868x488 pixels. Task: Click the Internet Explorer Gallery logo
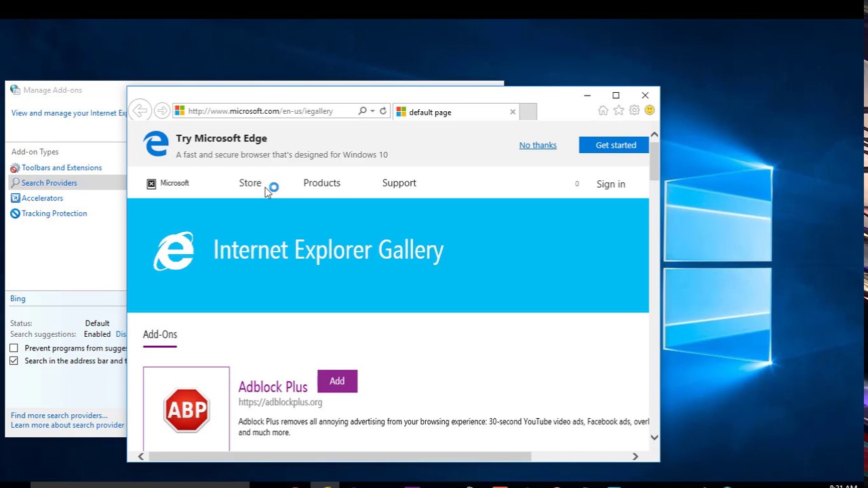tap(174, 251)
